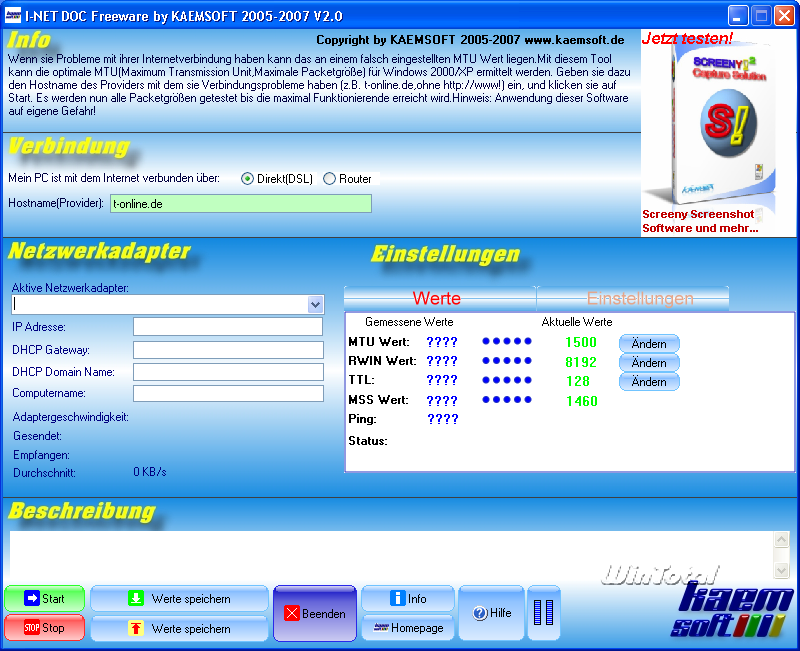
Task: Click Ändern for MTU Wert
Action: (x=649, y=343)
